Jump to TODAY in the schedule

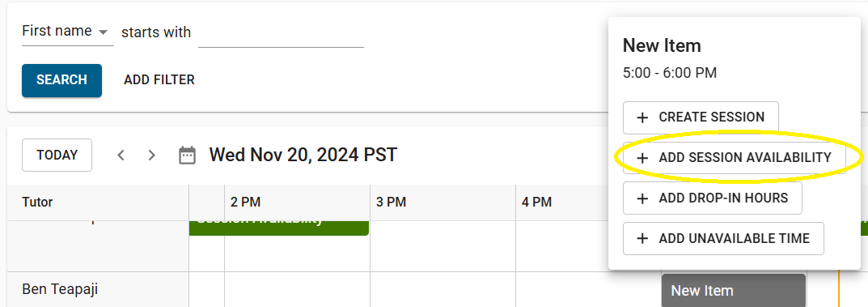coord(57,156)
